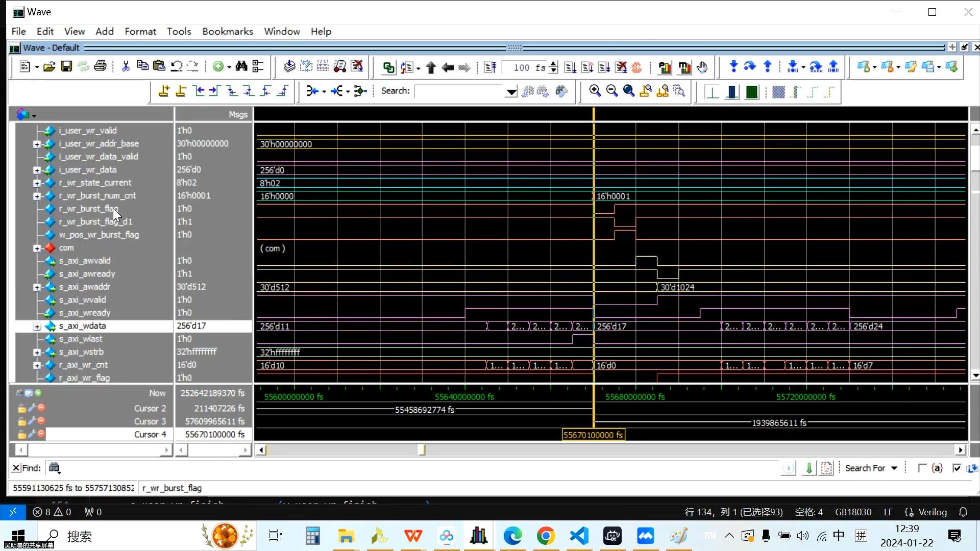Open the Format menu

point(140,31)
